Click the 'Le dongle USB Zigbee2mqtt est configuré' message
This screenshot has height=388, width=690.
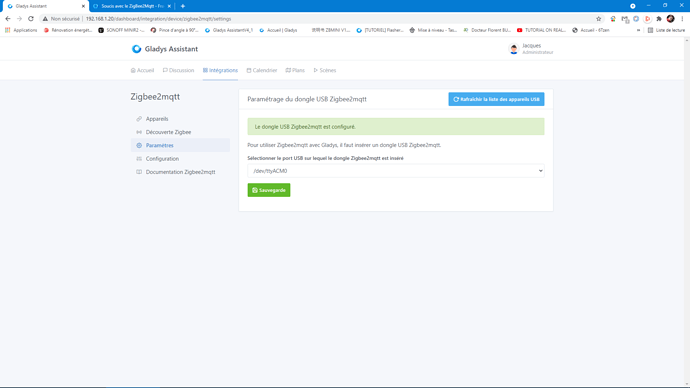tap(396, 127)
